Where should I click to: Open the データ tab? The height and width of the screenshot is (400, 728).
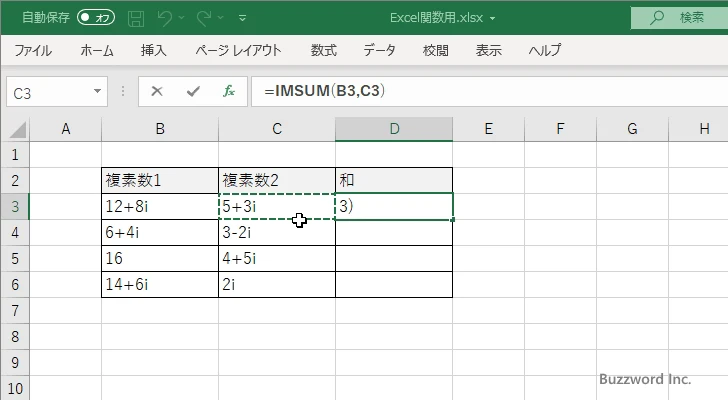[x=379, y=50]
